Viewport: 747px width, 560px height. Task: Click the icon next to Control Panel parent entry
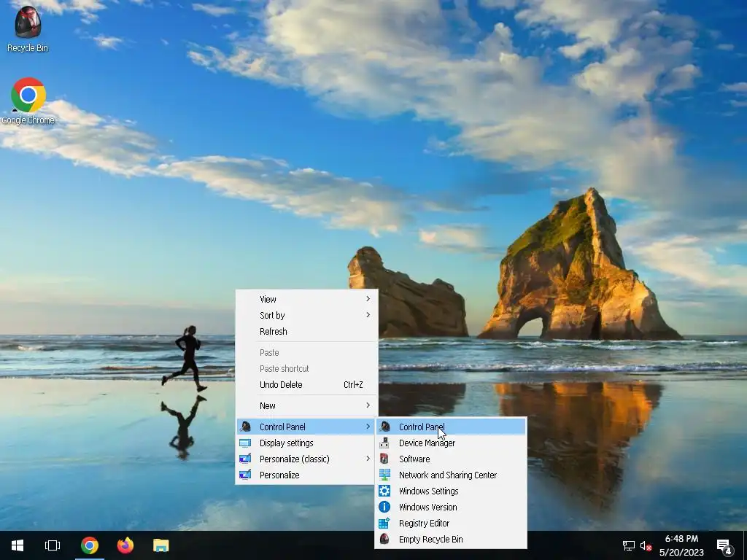pos(245,427)
